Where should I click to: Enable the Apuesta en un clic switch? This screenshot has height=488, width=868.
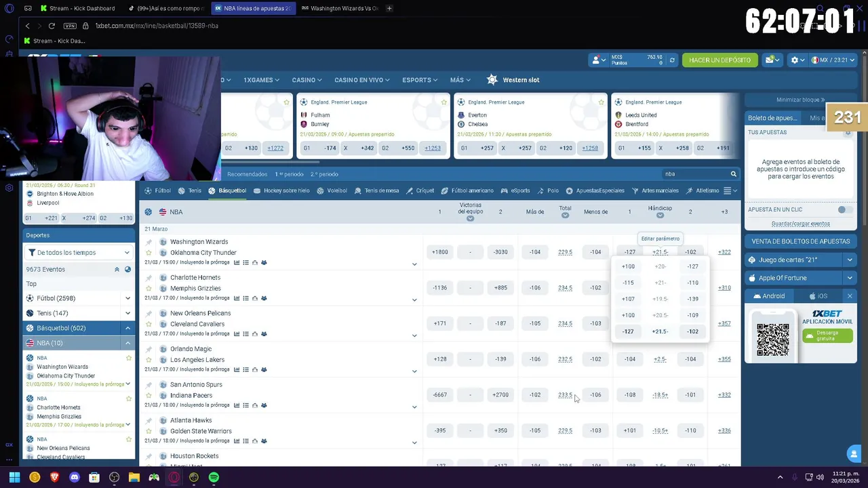point(844,209)
